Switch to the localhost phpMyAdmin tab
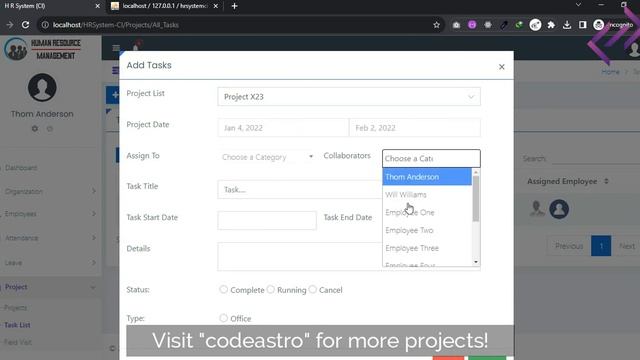Image resolution: width=640 pixels, height=360 pixels. pos(163,6)
